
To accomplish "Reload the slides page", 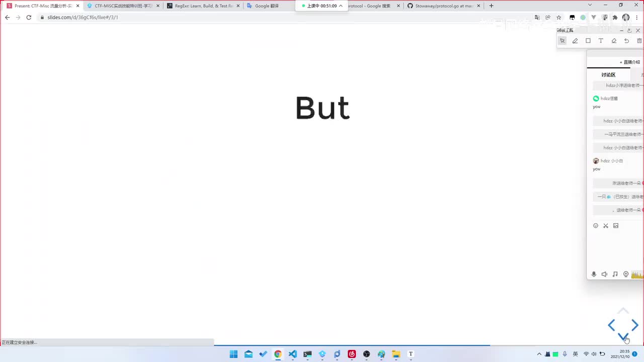I will (x=29, y=17).
